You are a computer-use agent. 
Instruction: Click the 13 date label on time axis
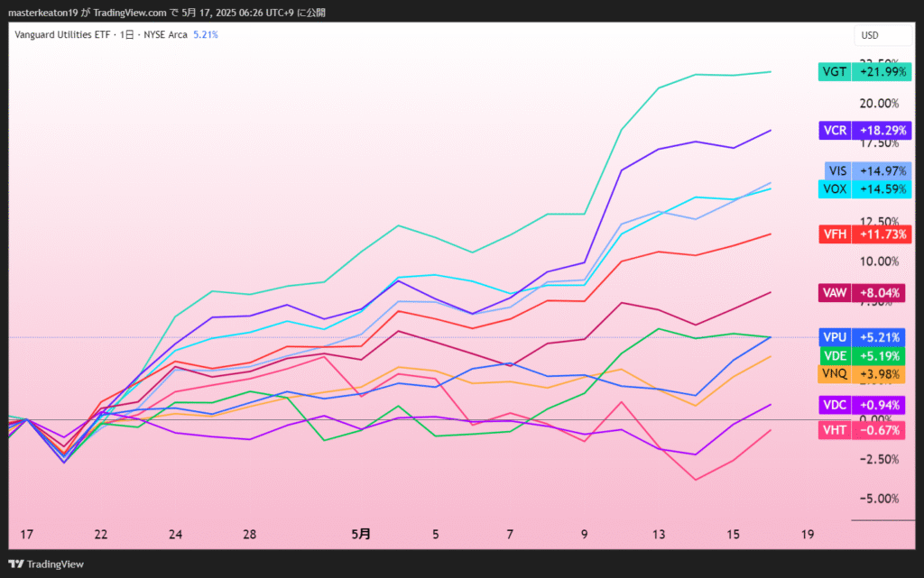click(x=658, y=535)
